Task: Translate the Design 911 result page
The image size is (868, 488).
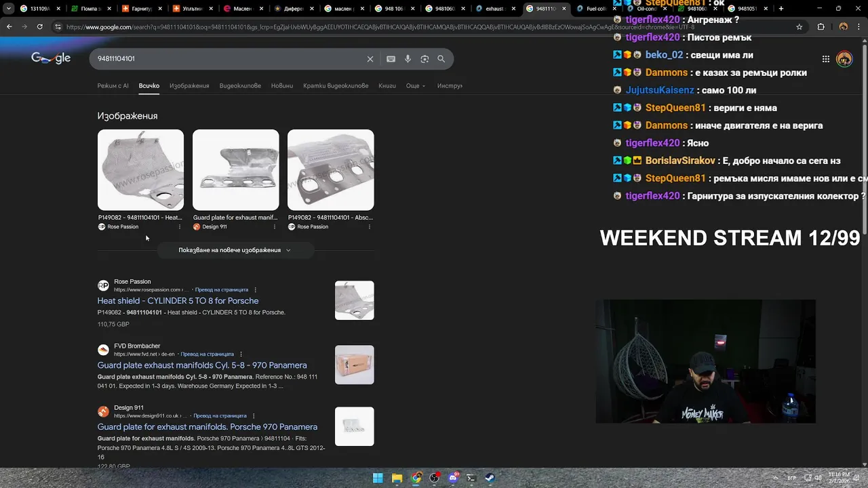Action: pyautogui.click(x=220, y=416)
